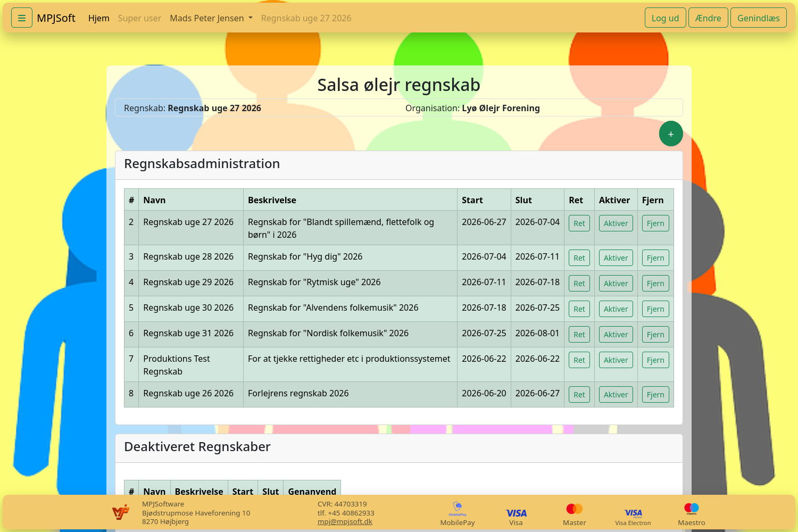This screenshot has height=532, width=798.
Task: Click the Genindlæs button
Action: tap(759, 18)
